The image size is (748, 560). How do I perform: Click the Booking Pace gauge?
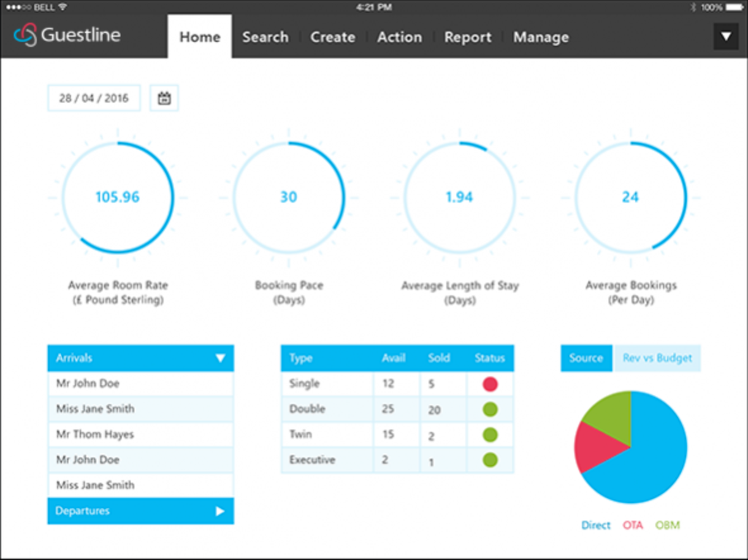[x=289, y=197]
